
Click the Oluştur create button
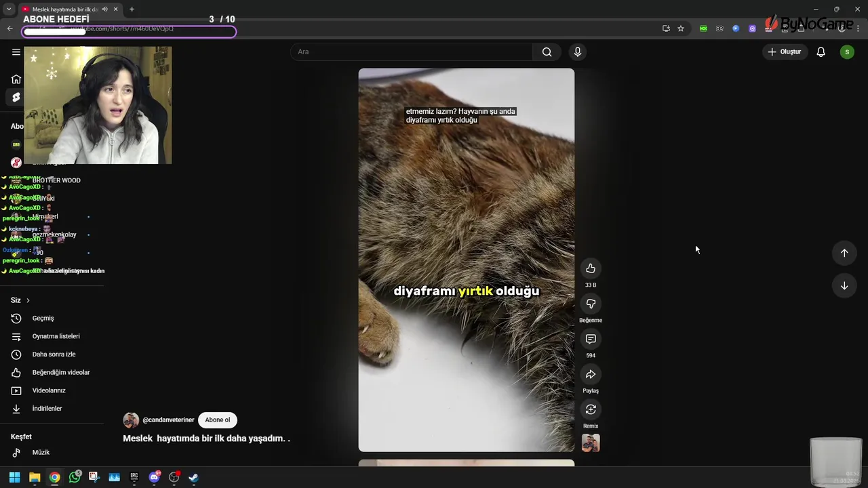[785, 52]
